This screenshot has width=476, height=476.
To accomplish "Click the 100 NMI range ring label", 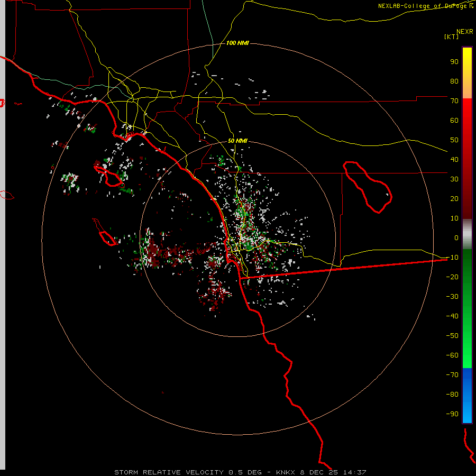I will pyautogui.click(x=237, y=43).
